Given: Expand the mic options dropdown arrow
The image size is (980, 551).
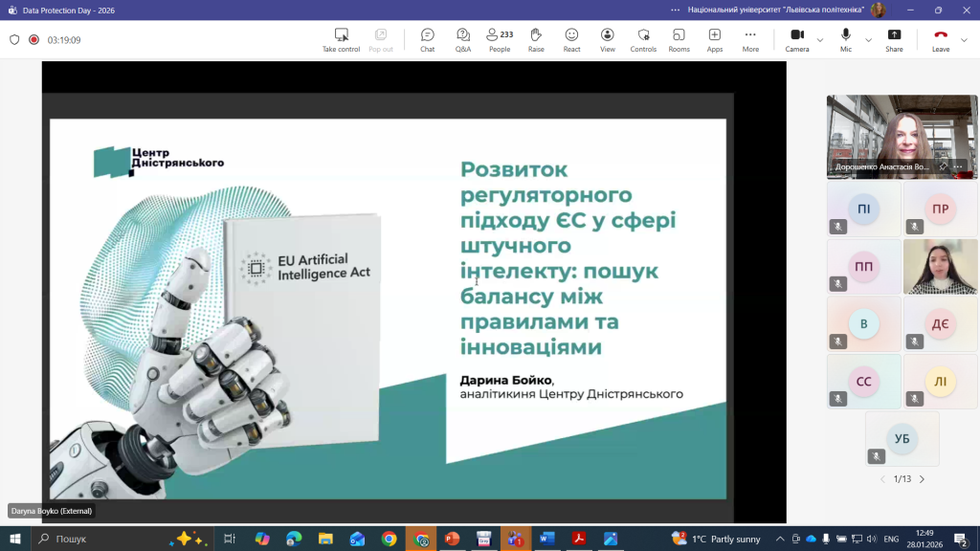Looking at the screenshot, I should point(869,40).
